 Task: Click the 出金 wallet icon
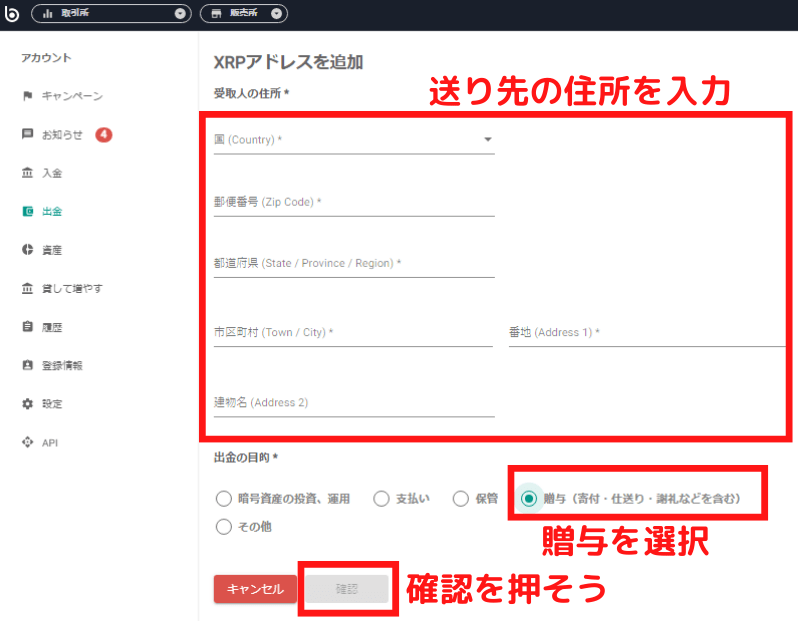pos(27,212)
